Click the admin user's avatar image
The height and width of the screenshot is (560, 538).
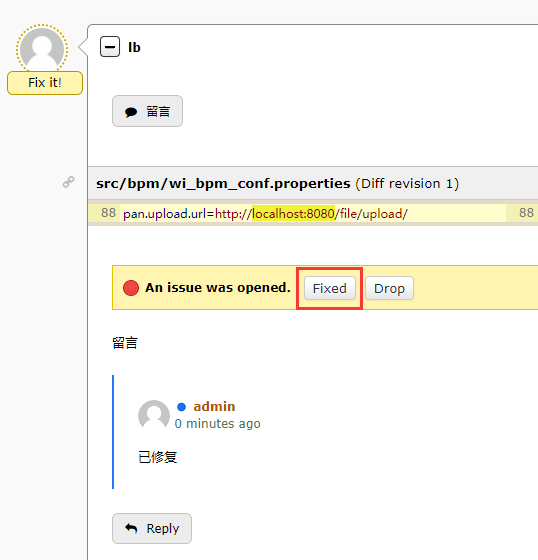point(154,414)
